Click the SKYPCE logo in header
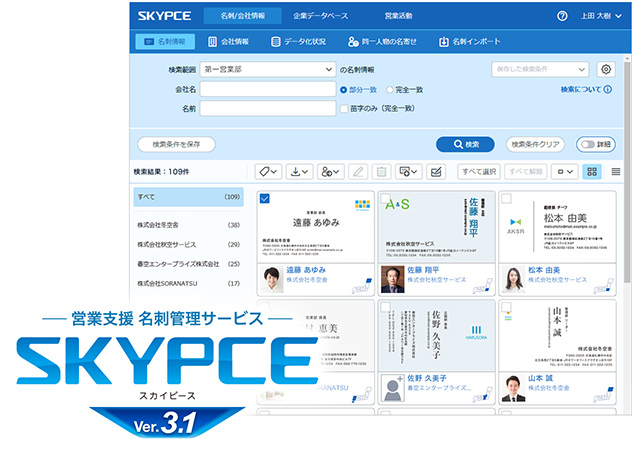The image size is (634, 454). pyautogui.click(x=164, y=16)
